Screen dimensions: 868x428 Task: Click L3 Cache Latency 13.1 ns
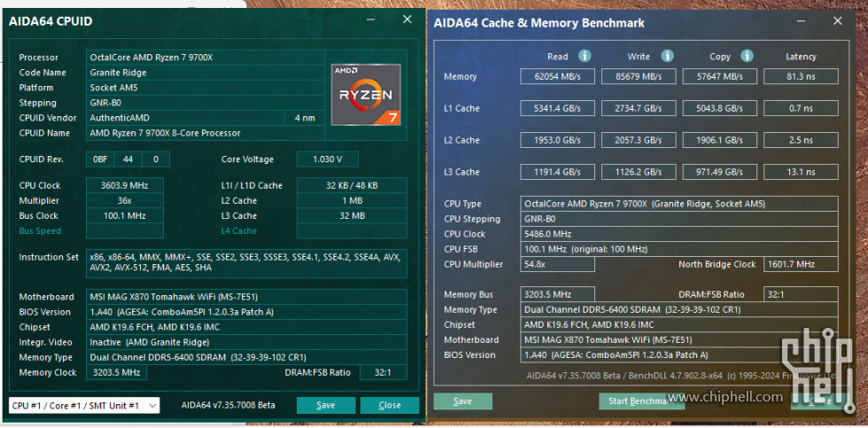[x=801, y=172]
